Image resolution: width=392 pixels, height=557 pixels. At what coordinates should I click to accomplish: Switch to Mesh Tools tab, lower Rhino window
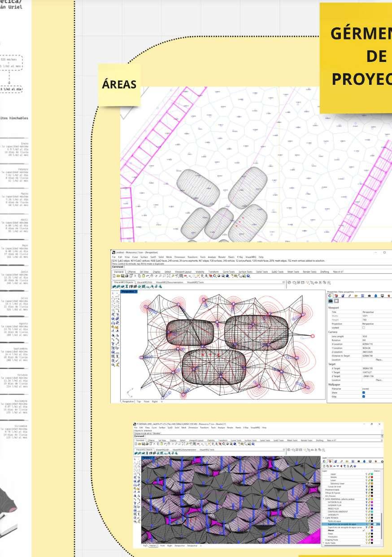293,440
